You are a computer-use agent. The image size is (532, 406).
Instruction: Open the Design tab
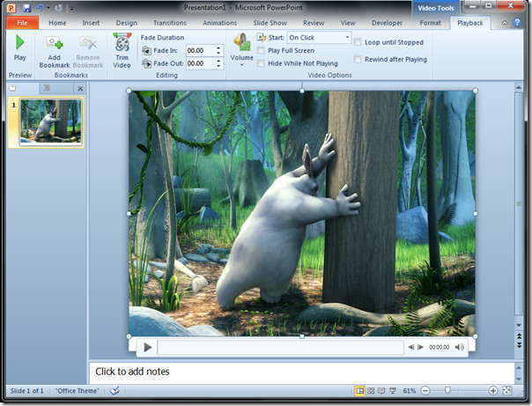click(x=127, y=23)
